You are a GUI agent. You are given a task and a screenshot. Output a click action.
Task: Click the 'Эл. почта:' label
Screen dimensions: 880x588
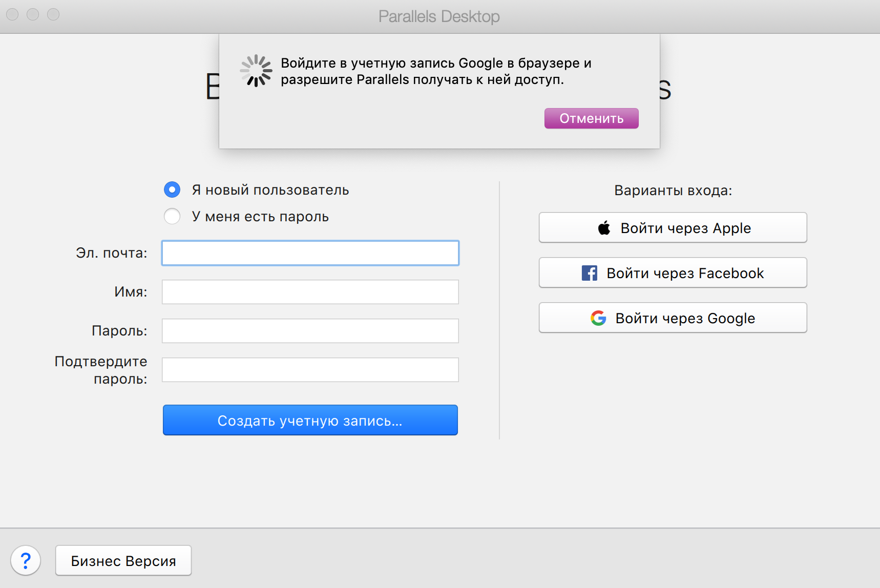[112, 253]
